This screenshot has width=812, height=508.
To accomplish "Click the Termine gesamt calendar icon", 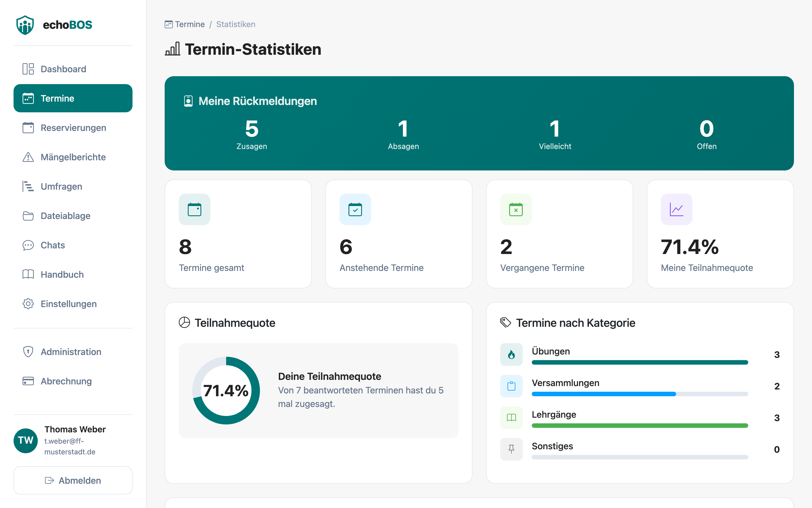I will click(x=195, y=209).
